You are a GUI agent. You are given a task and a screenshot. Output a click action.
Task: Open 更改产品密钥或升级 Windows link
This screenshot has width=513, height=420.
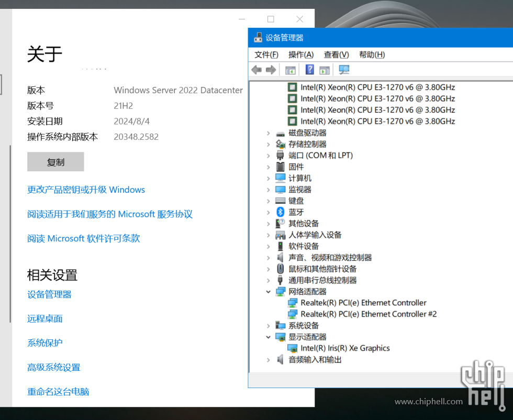click(86, 190)
